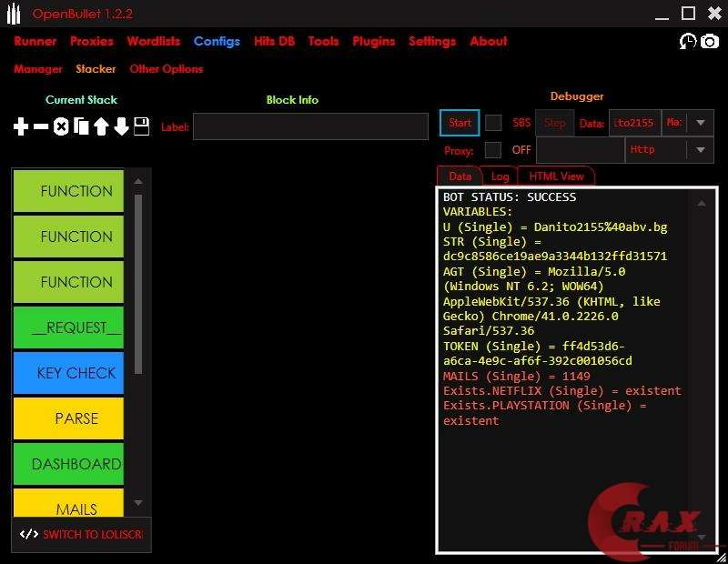Select the MAILS block
728x564 pixels.
[69, 503]
